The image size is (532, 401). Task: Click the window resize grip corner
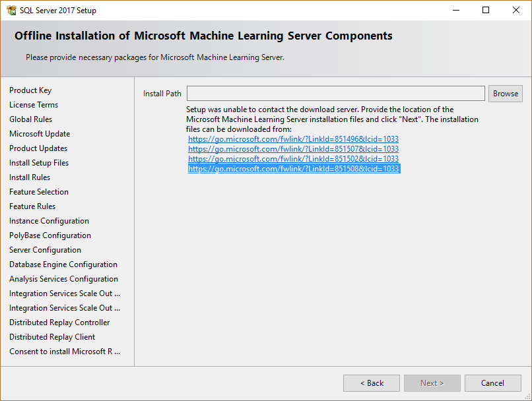[527, 396]
